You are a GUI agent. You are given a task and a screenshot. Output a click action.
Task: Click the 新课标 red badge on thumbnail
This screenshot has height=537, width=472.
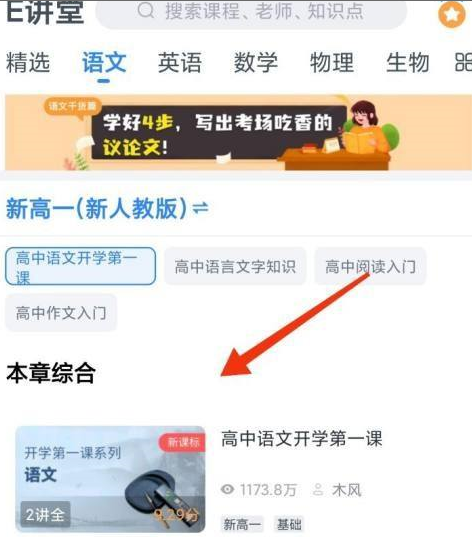click(182, 442)
